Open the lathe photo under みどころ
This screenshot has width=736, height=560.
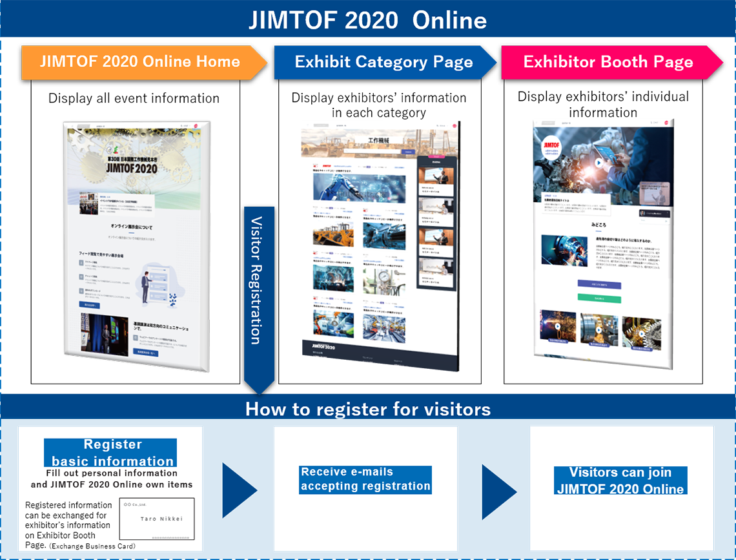tap(564, 251)
